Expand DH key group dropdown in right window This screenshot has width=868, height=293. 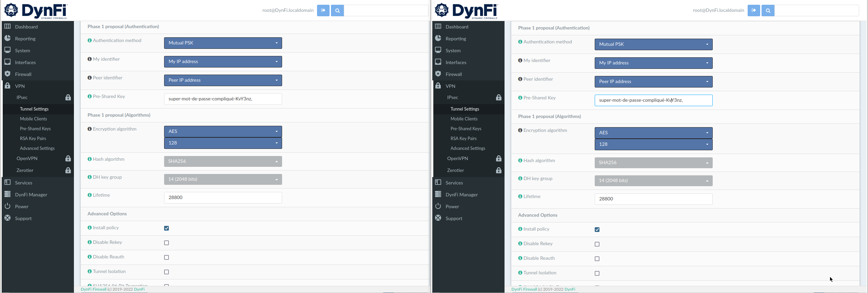coord(653,181)
